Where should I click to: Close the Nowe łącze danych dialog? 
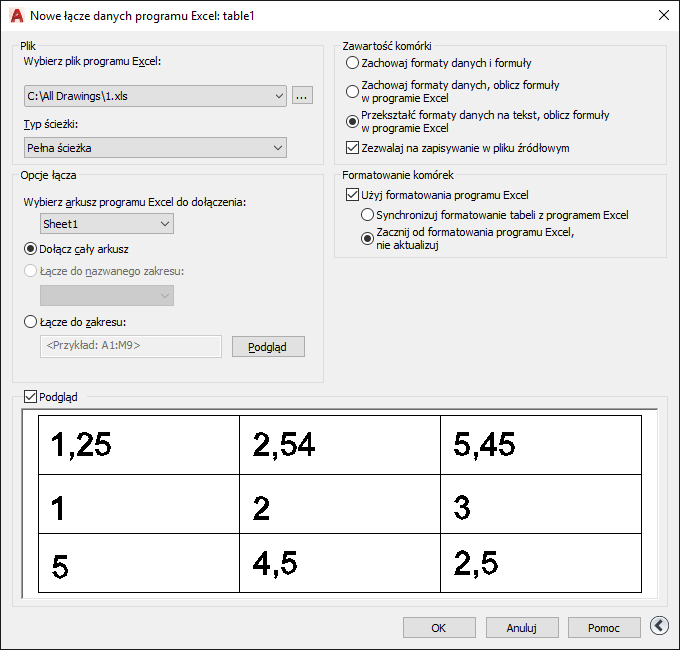pyautogui.click(x=664, y=16)
